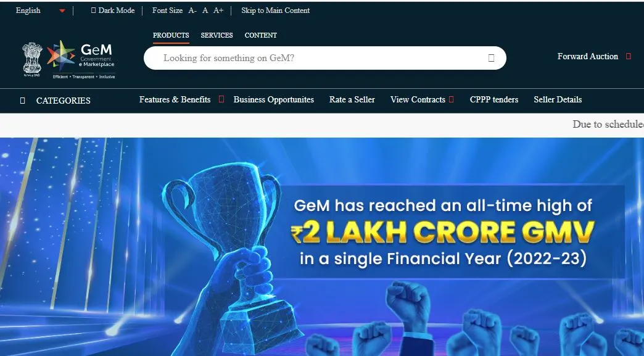The height and width of the screenshot is (356, 644).
Task: Click the icon beside Forward Auction
Action: [x=628, y=56]
